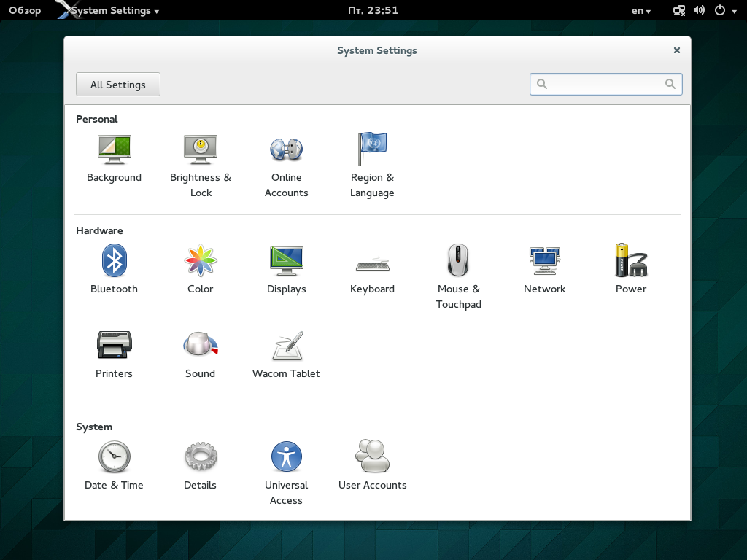Open the Universal Access panel
The height and width of the screenshot is (560, 747).
(x=286, y=472)
